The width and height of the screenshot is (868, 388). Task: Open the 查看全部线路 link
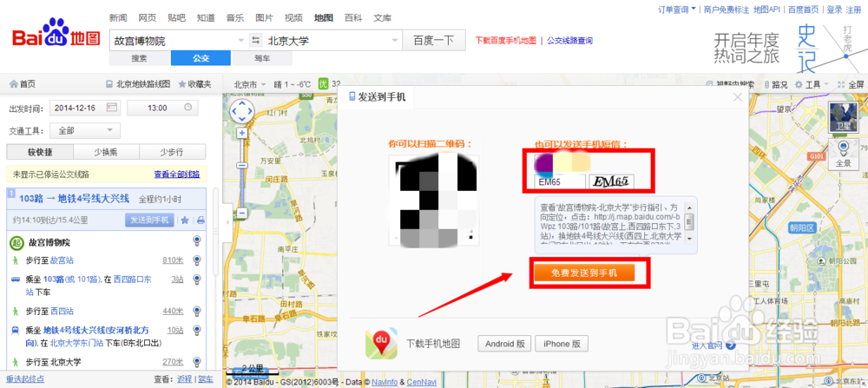176,174
